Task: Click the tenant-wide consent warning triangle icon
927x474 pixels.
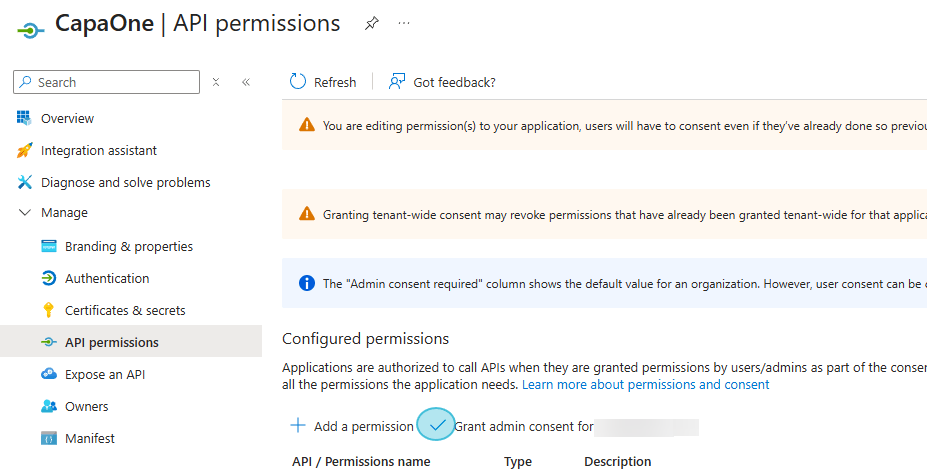Action: pos(307,213)
